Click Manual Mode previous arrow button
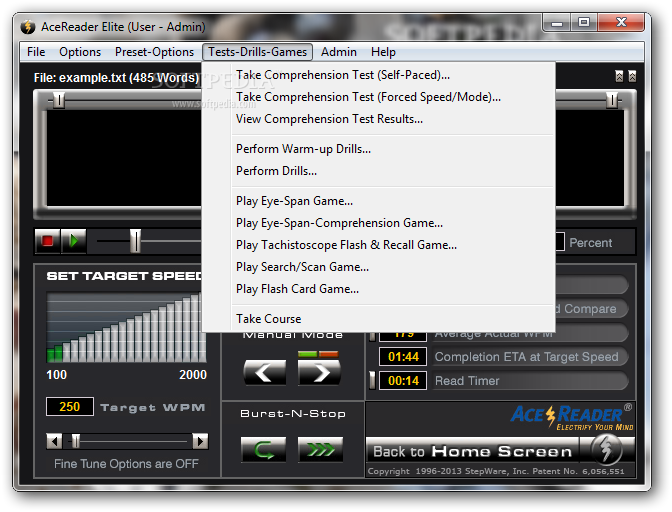672x512 pixels. point(264,372)
